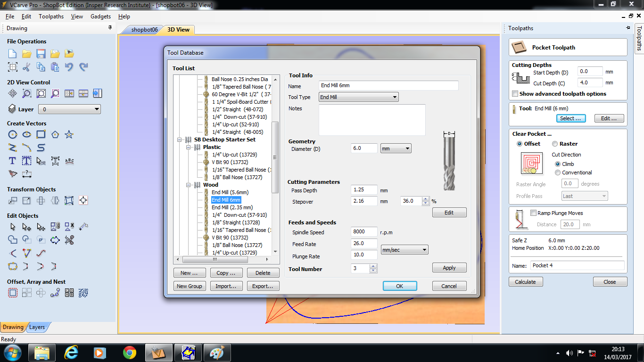This screenshot has height=362, width=644.
Task: Select the Draw Polygon tool
Action: pyautogui.click(x=55, y=135)
